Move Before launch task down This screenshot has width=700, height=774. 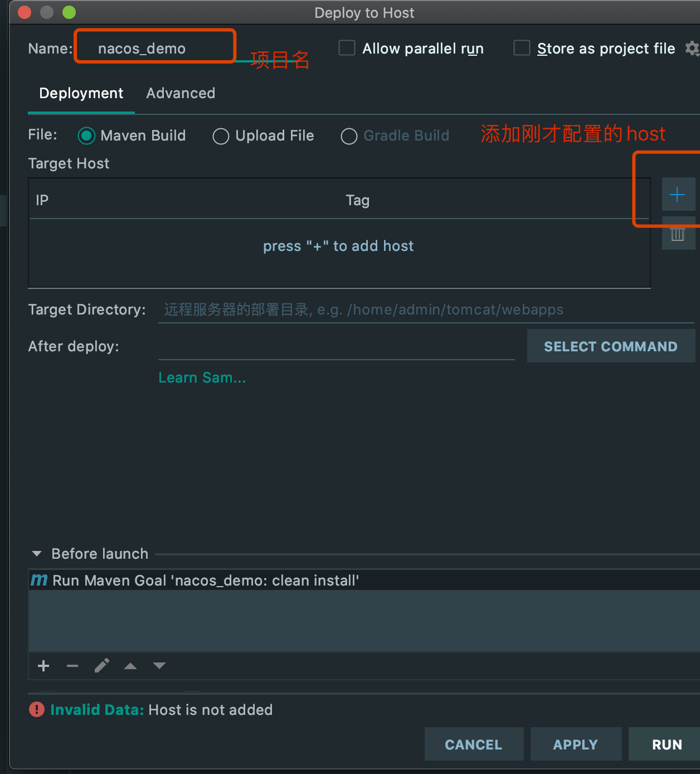point(159,666)
